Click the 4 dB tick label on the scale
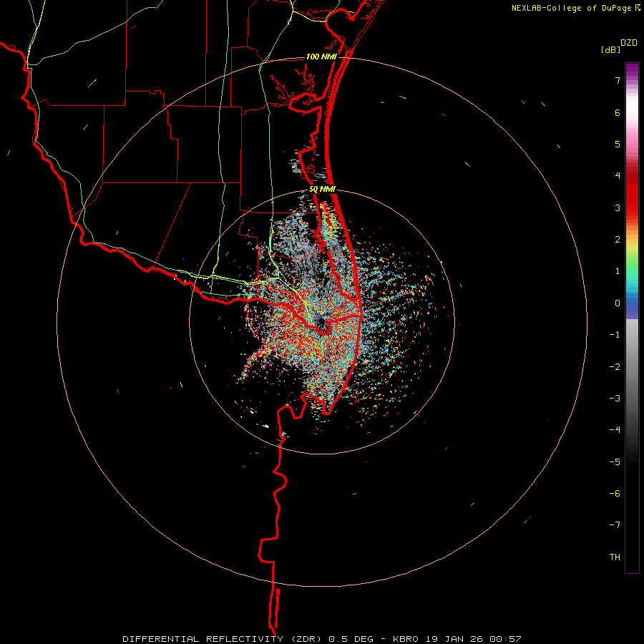 pyautogui.click(x=618, y=176)
